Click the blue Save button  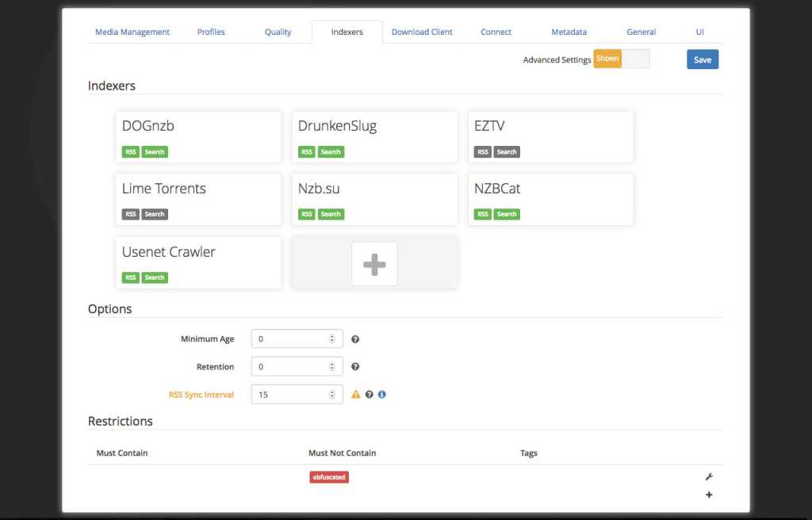pyautogui.click(x=703, y=59)
